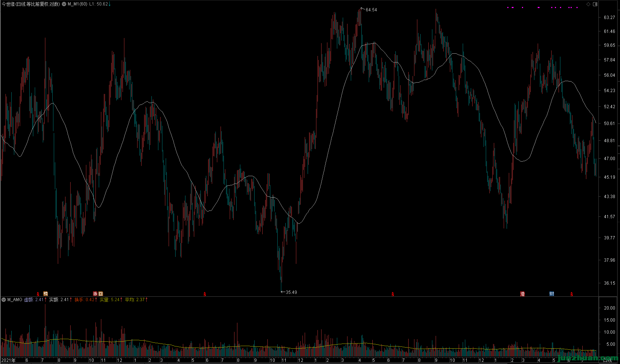
Task: Click the red S marker left of 榜
Action: click(x=38, y=294)
